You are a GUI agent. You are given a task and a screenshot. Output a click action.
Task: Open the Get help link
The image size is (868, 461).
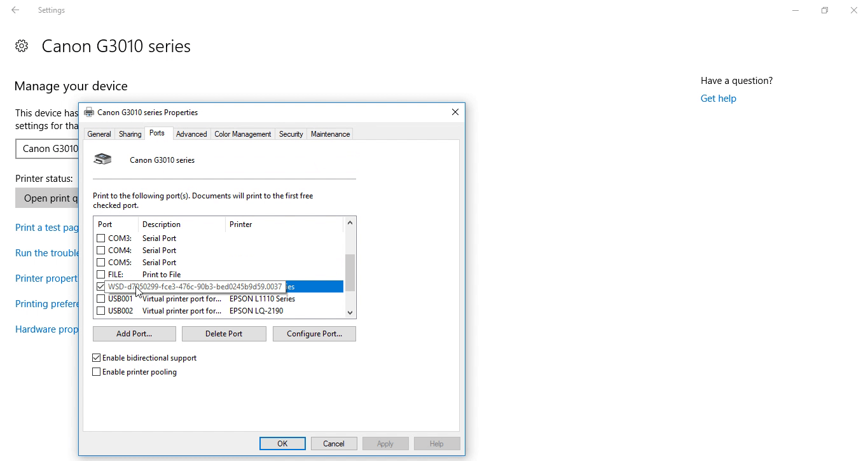click(719, 99)
